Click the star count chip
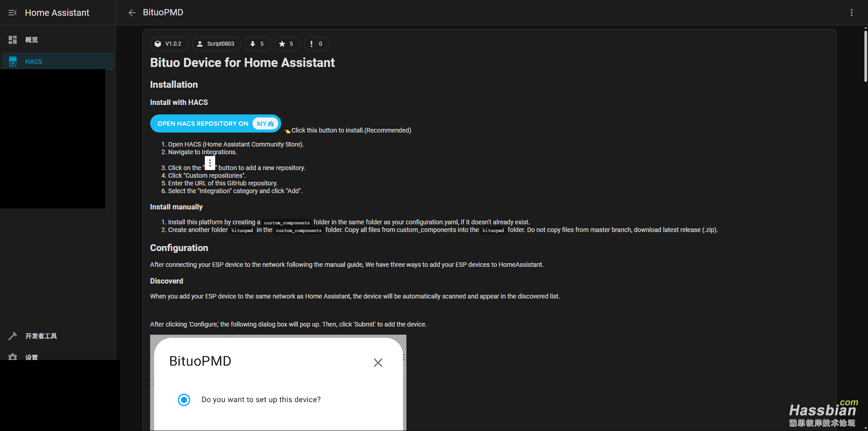The width and height of the screenshot is (868, 431). click(287, 44)
